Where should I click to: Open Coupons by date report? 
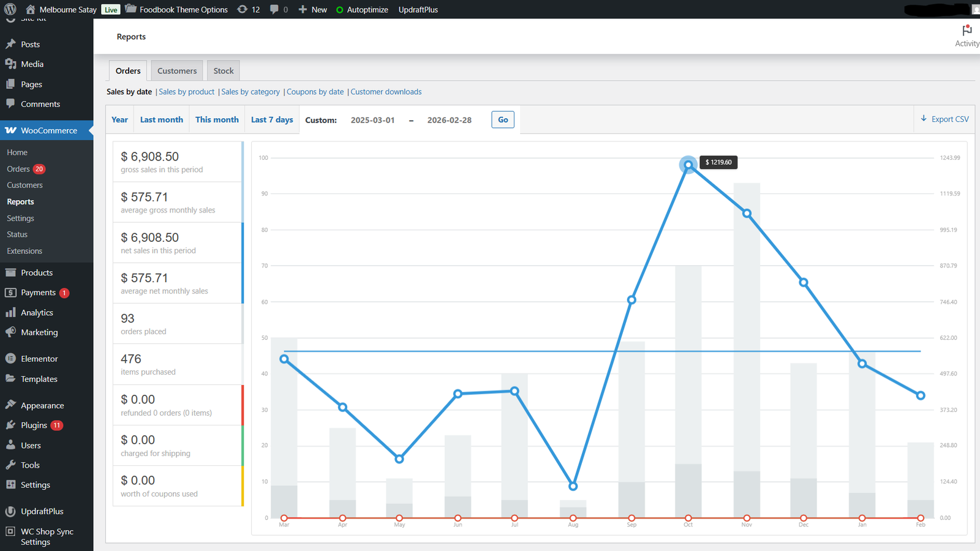pyautogui.click(x=315, y=92)
